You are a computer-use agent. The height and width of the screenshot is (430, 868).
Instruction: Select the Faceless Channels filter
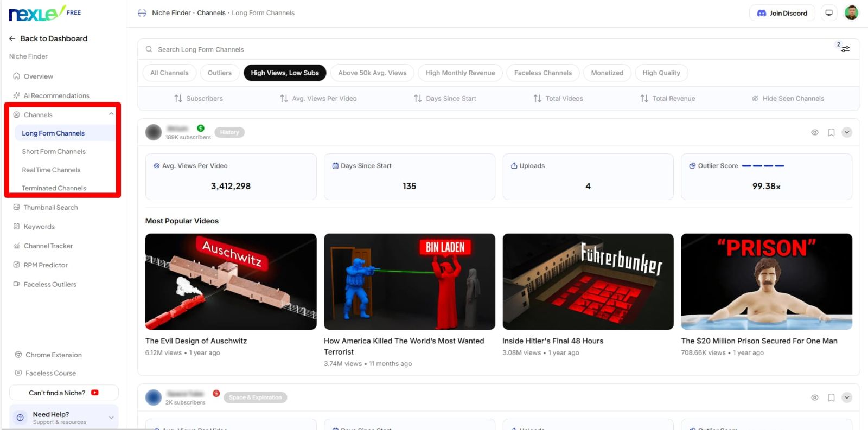point(543,73)
